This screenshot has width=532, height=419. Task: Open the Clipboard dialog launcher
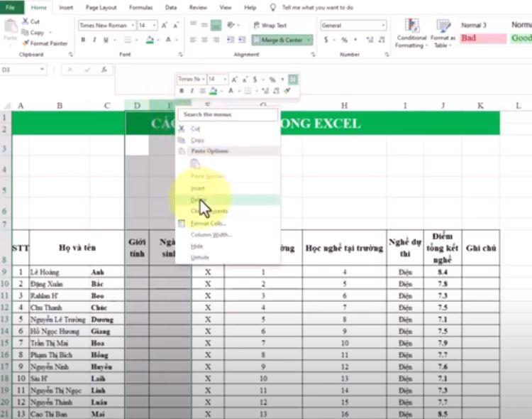pos(70,55)
